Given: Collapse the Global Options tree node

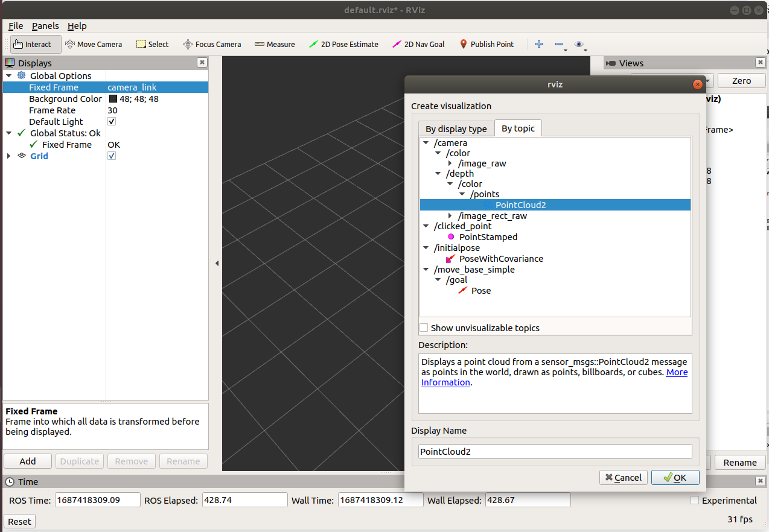Looking at the screenshot, I should (8, 76).
